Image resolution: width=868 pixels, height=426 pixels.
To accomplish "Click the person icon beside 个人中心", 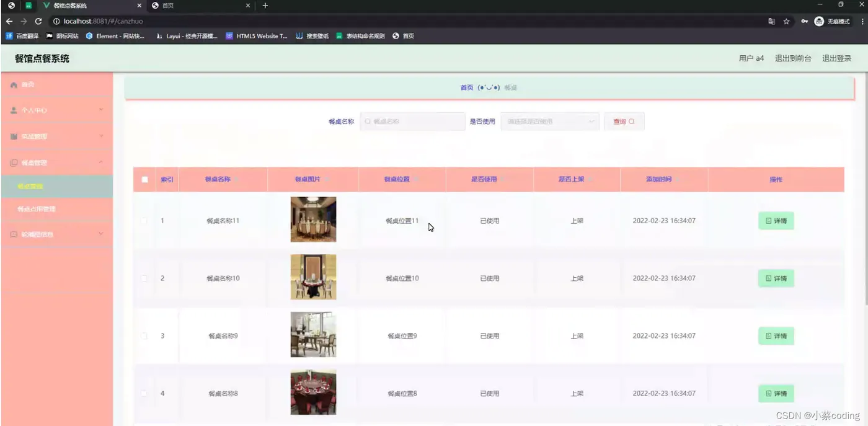I will 14,110.
